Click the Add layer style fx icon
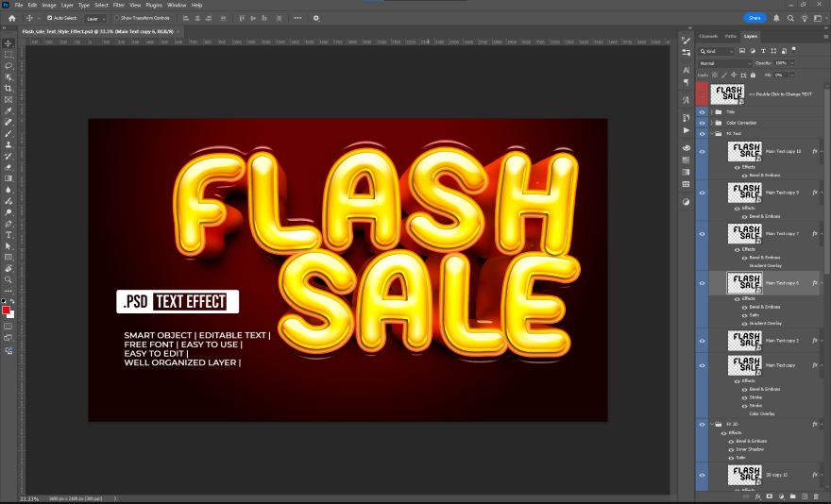This screenshot has height=504, width=831. coord(758,496)
